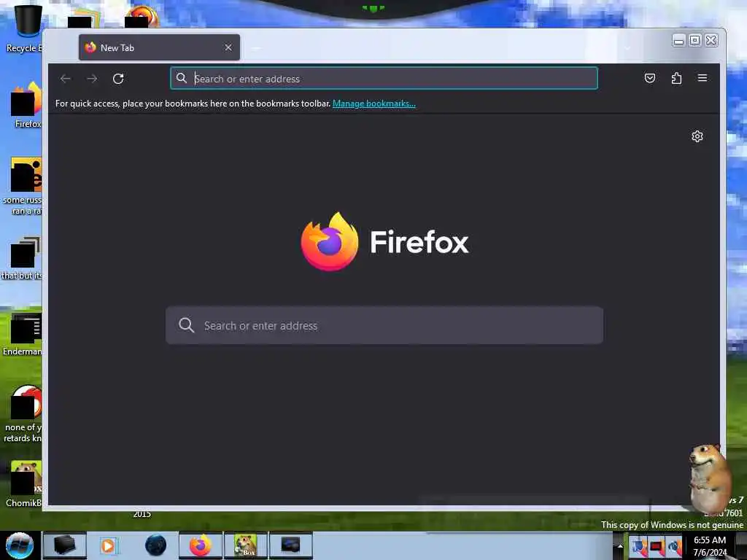Go back with the Firefox back arrow
This screenshot has height=560, width=747.
tap(66, 79)
